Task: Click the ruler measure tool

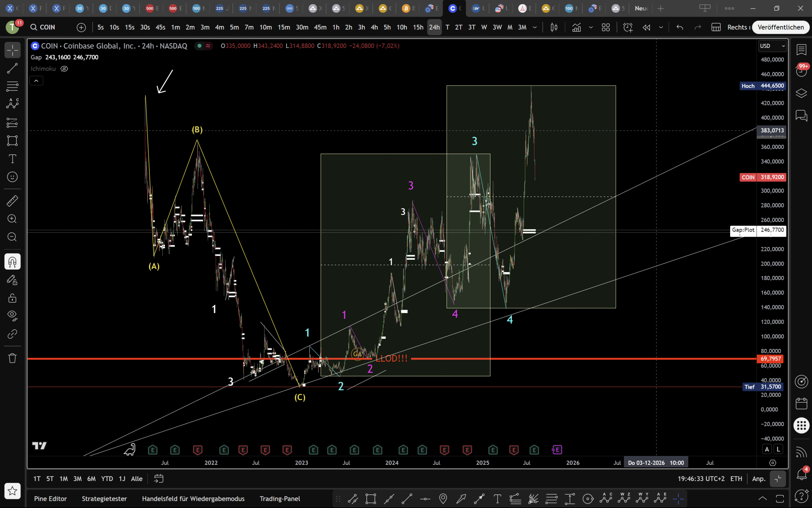Action: pos(12,201)
